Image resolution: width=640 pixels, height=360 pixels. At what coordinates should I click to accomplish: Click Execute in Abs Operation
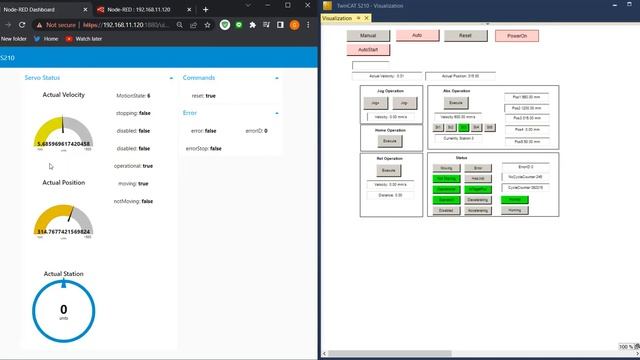click(x=456, y=103)
